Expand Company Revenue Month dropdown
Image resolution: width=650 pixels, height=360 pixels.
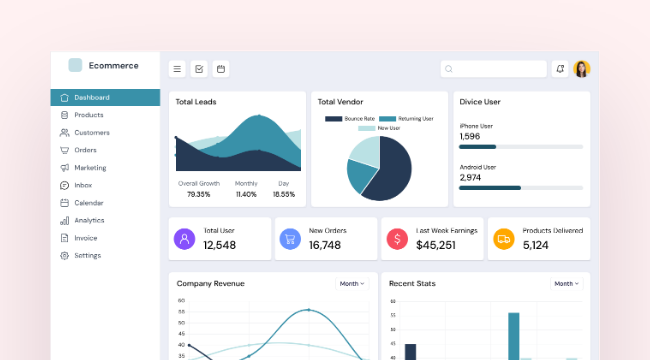click(x=352, y=284)
